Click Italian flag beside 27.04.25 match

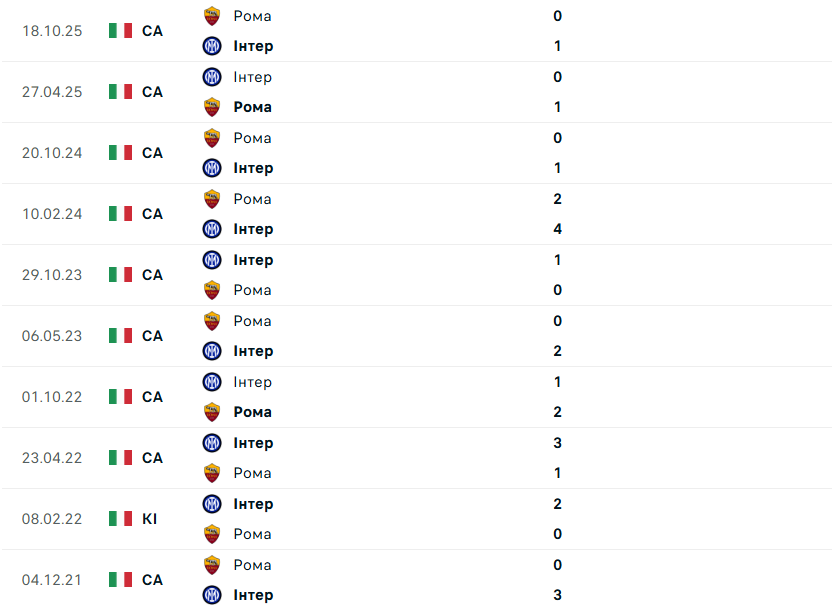(x=121, y=92)
